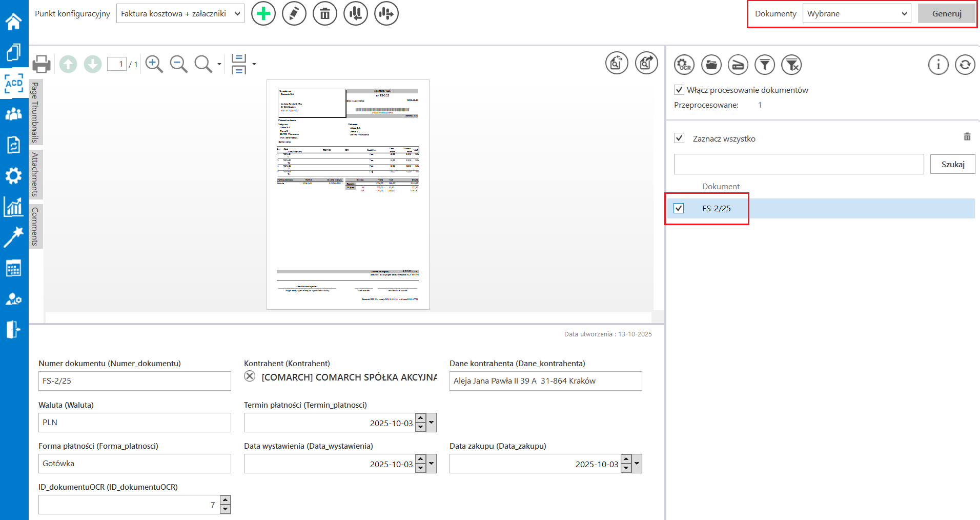Go to the next page with down arrow

93,64
